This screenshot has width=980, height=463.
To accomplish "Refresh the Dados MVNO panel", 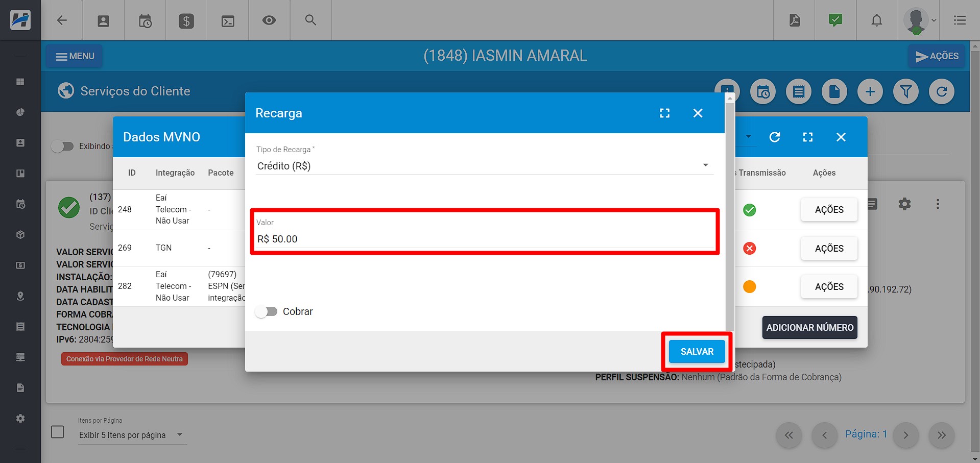I will tap(774, 137).
